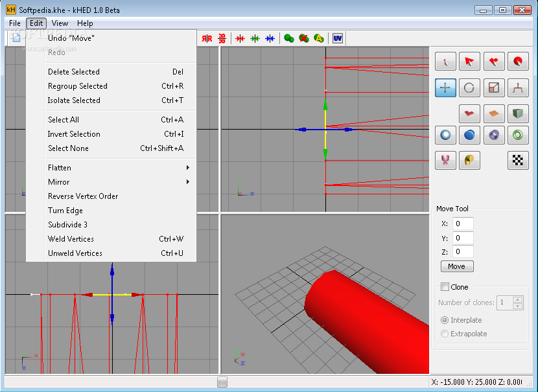538x392 pixels.
Task: Click the green spheres with A icon
Action: (319, 38)
